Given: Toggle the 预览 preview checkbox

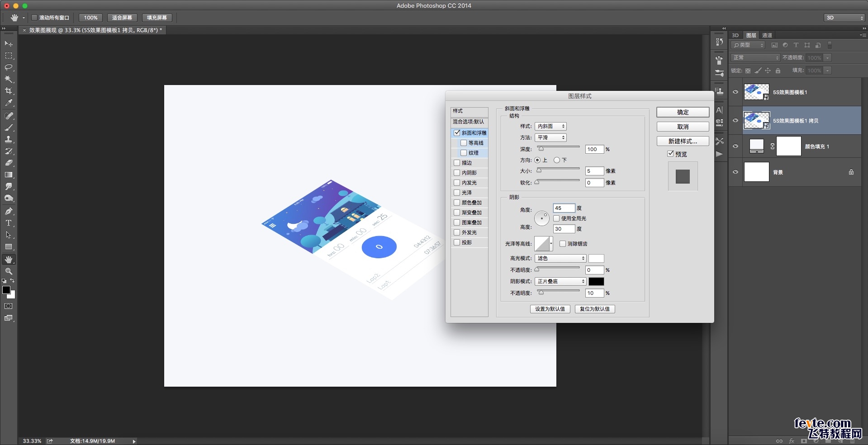Looking at the screenshot, I should (x=670, y=154).
